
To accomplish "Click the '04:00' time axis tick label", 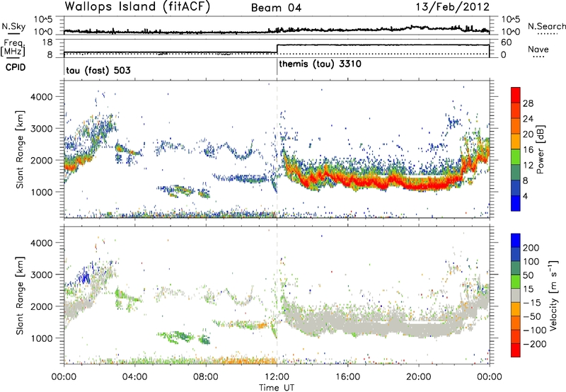I will click(x=134, y=377).
